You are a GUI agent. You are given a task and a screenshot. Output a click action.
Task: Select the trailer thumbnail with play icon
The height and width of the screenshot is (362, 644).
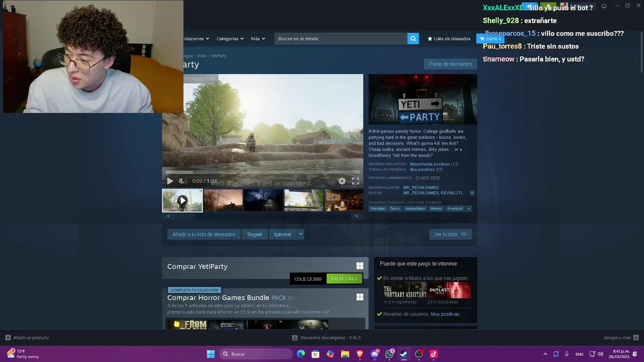click(183, 200)
